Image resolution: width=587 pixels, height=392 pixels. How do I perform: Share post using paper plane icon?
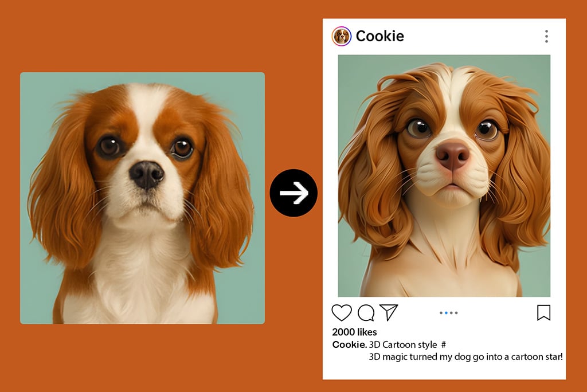[x=389, y=312]
